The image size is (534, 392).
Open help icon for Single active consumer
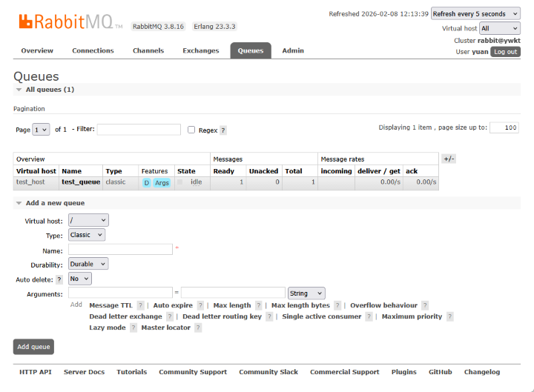[369, 317]
